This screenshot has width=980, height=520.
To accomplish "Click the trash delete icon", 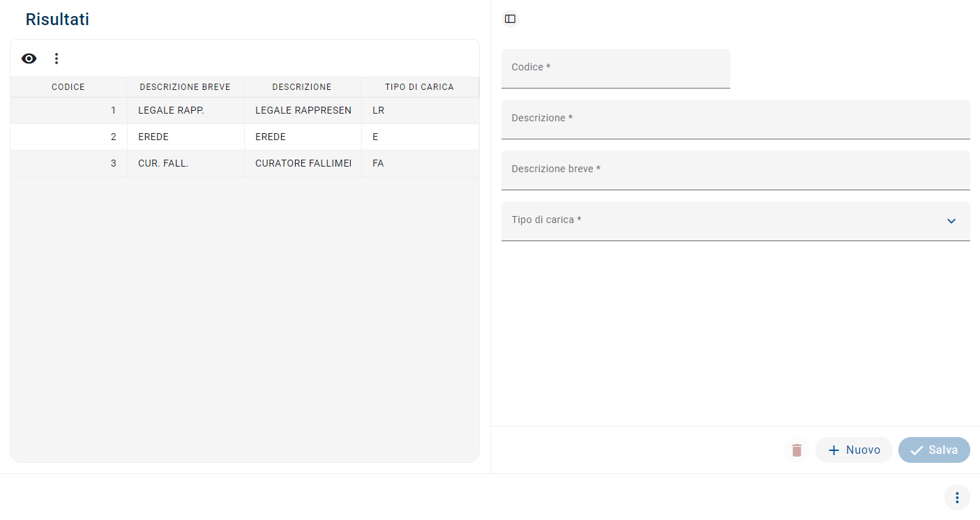I will [x=797, y=450].
